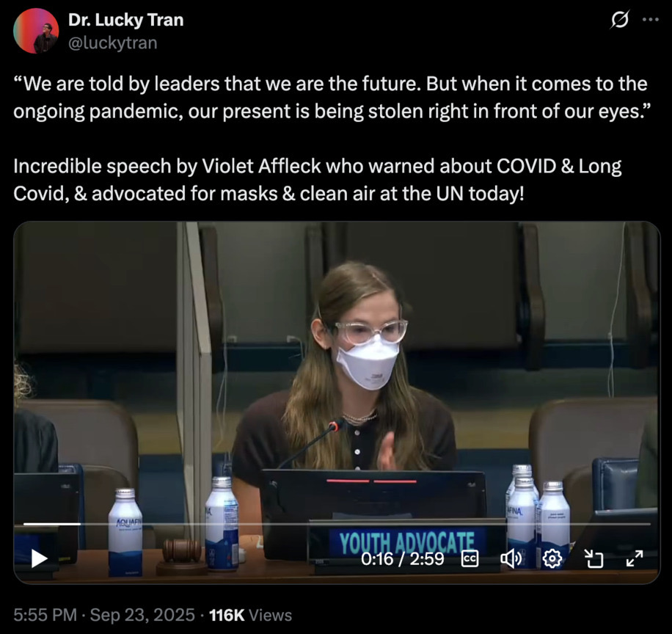Viewport: 672px width, 634px height.
Task: Mute the video using the speaker icon
Action: click(x=511, y=558)
